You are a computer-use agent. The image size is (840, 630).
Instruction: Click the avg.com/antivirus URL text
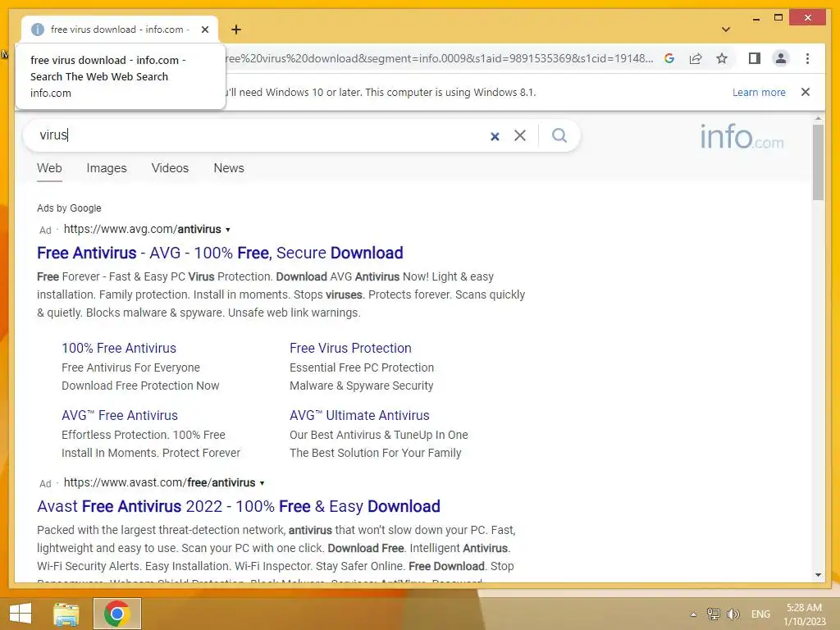click(142, 230)
